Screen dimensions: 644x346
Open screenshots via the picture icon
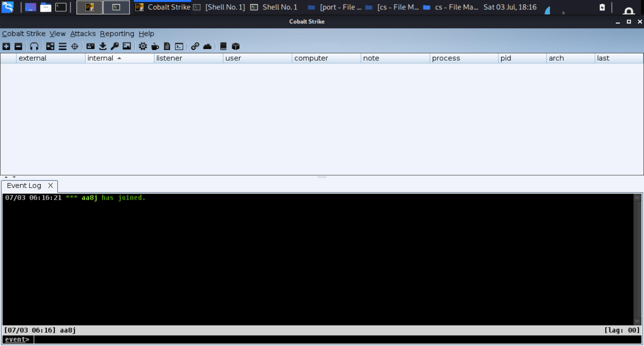tap(127, 47)
